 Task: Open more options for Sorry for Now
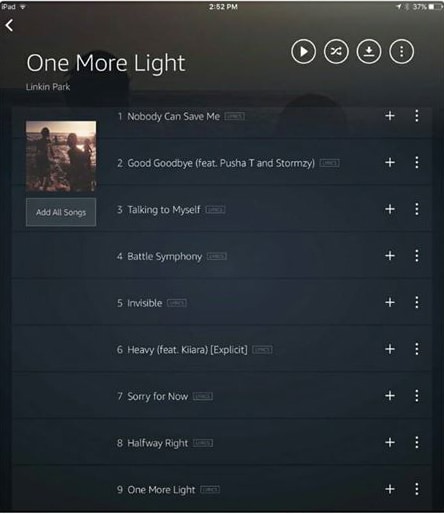417,396
